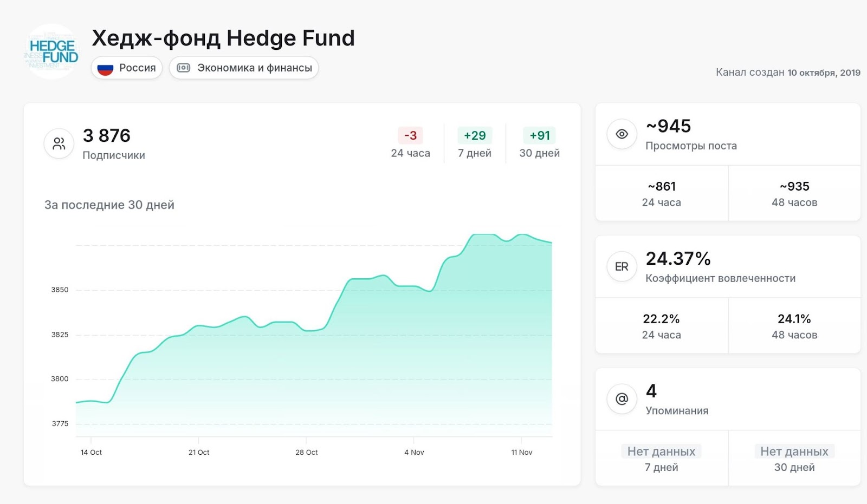Click the post views eye icon
867x504 pixels.
point(622,134)
